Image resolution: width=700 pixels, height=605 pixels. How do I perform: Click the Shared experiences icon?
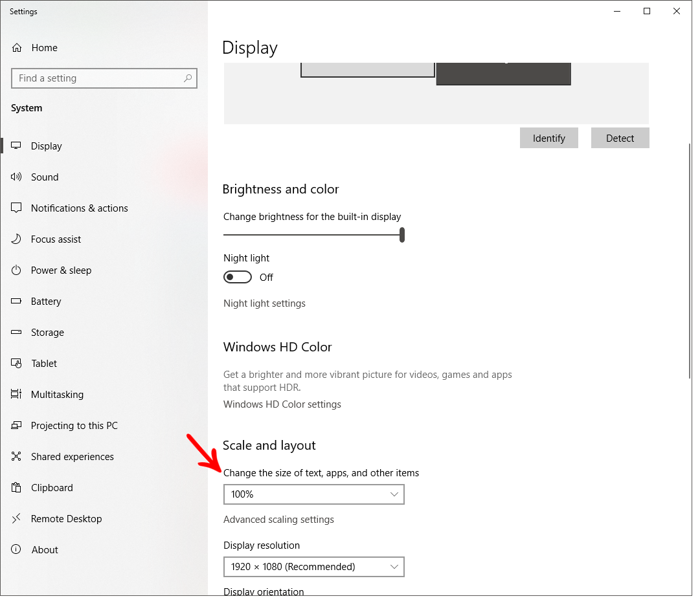click(16, 456)
